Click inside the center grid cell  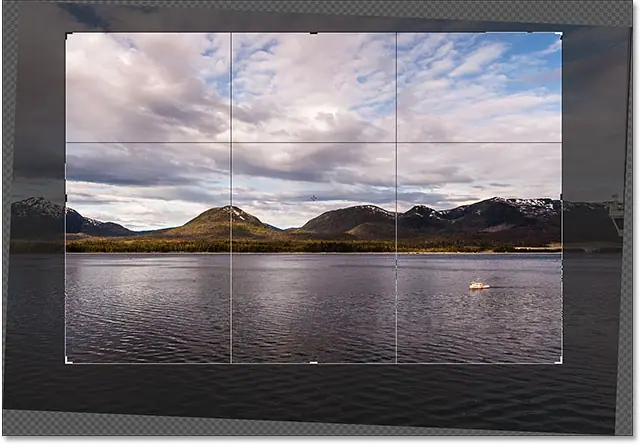coord(314,175)
